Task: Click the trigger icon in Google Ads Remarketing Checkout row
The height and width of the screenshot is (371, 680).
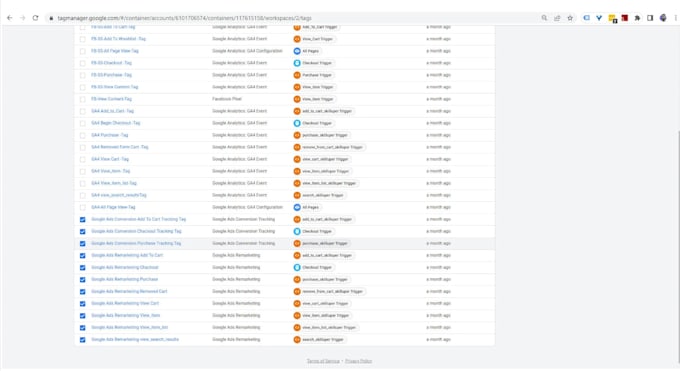Action: pos(297,267)
